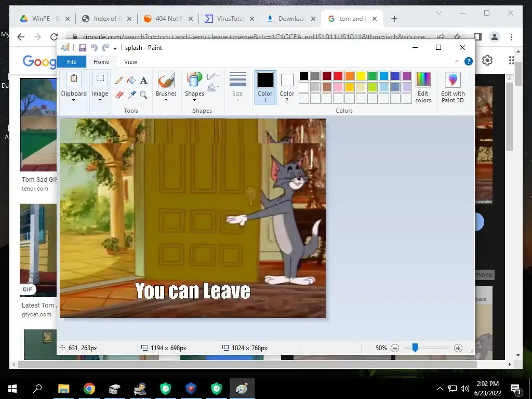Viewport: 532px width, 399px height.
Task: Pick the green color swatch
Action: tap(373, 76)
